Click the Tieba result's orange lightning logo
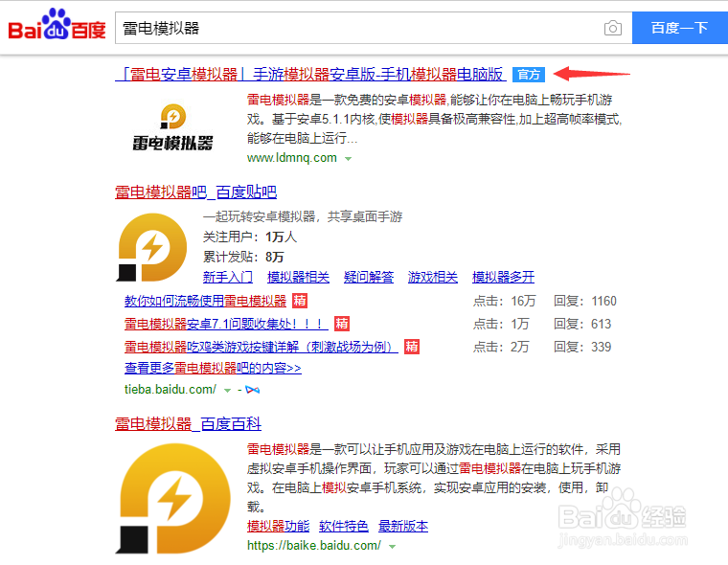The image size is (728, 565). 151,247
